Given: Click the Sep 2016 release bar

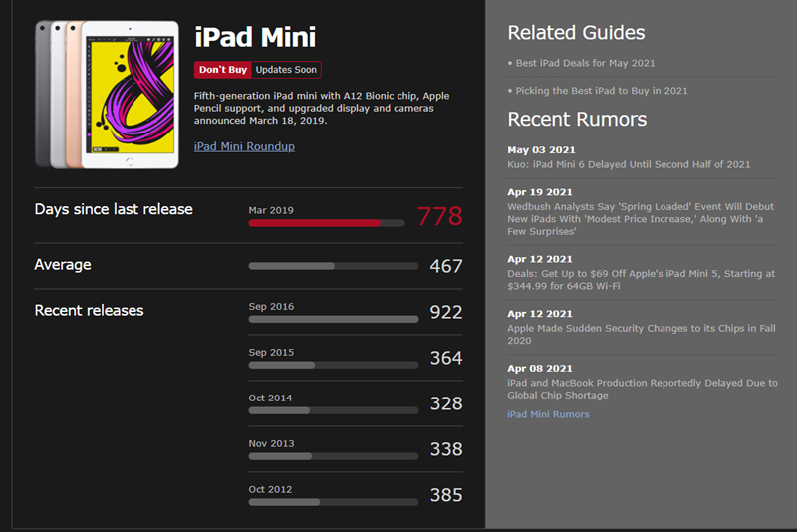Looking at the screenshot, I should pos(334,319).
